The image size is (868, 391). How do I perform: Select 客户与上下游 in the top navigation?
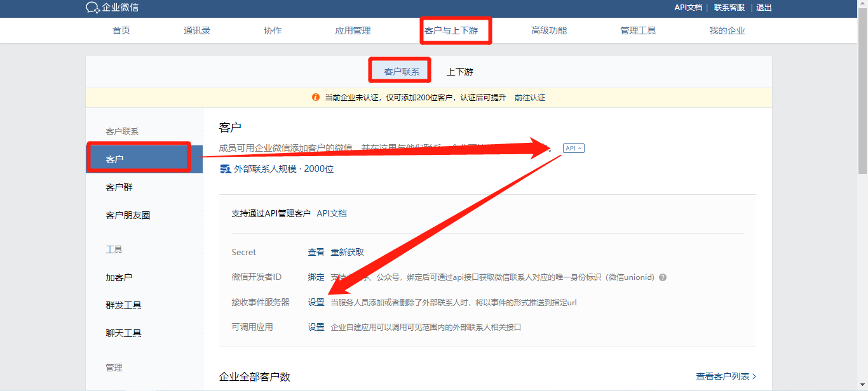[x=451, y=30]
